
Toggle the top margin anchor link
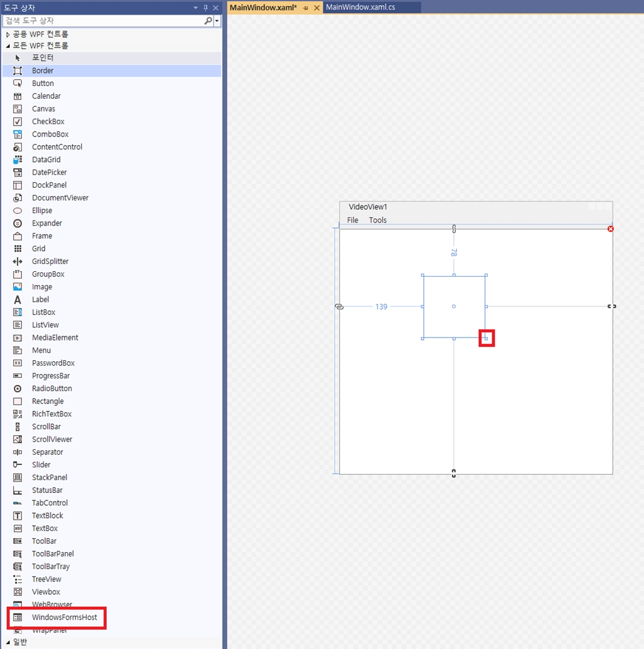pos(454,229)
